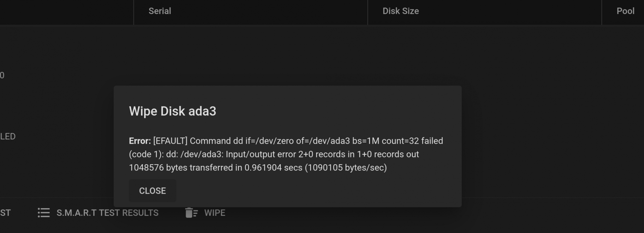Click column divider left of Serial
This screenshot has width=644, height=233.
click(133, 12)
